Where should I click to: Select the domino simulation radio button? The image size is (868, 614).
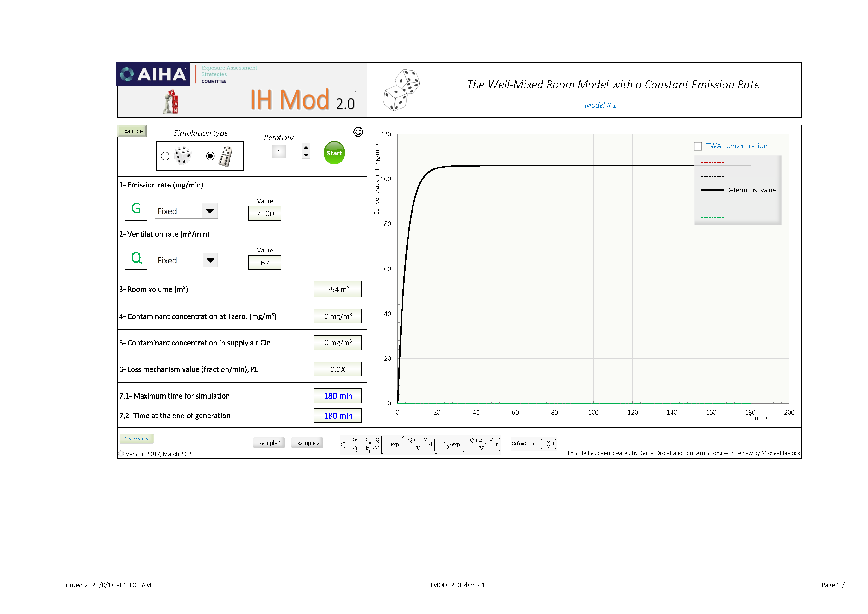pos(211,156)
